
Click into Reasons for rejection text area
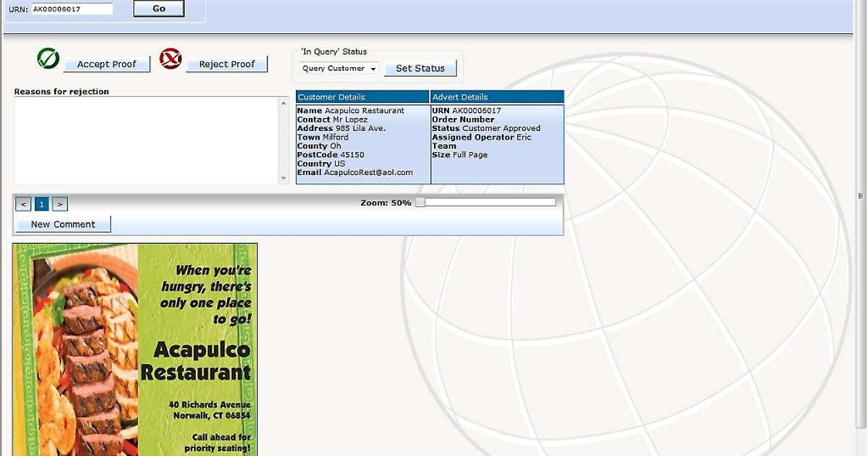(147, 140)
